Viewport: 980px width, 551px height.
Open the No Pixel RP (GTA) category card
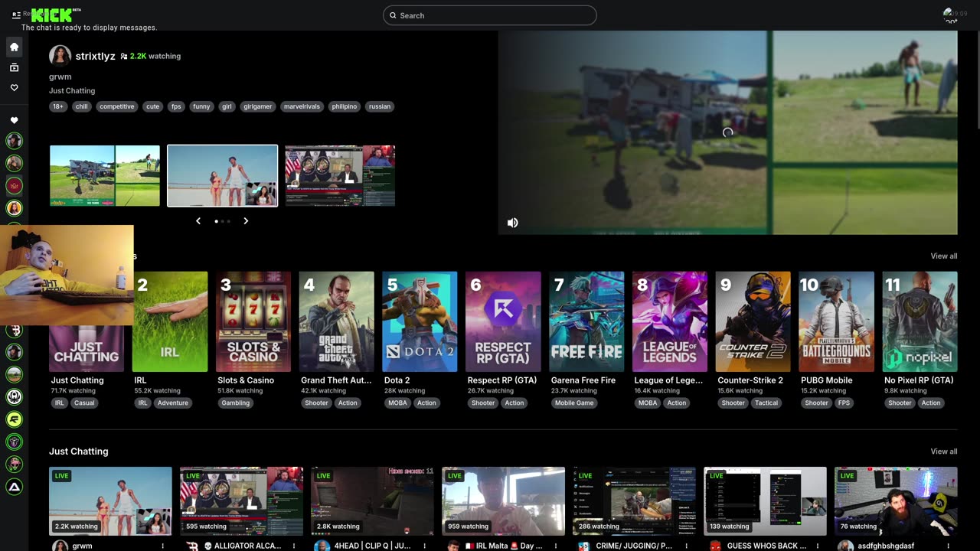pyautogui.click(x=920, y=321)
